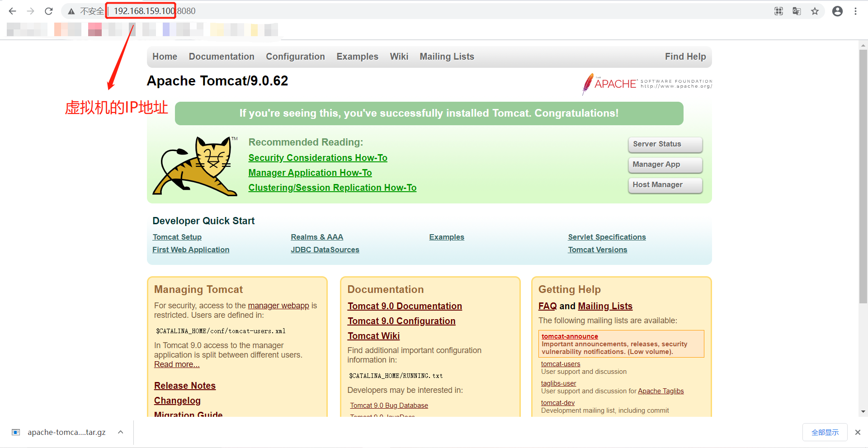
Task: Open Documentation in the nav bar
Action: click(222, 57)
